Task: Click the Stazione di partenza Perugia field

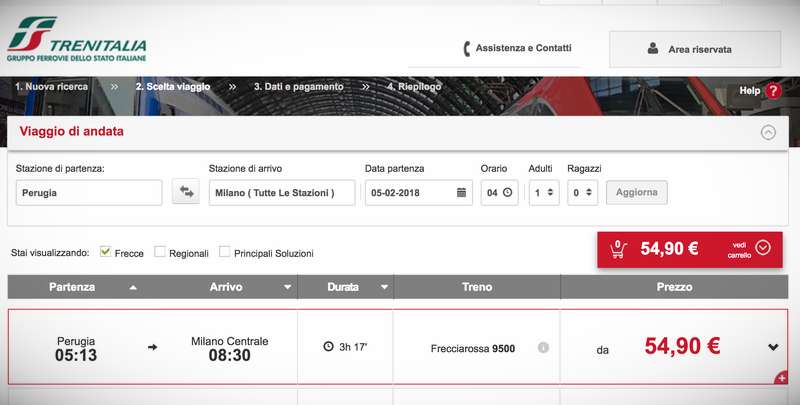Action: [x=89, y=192]
